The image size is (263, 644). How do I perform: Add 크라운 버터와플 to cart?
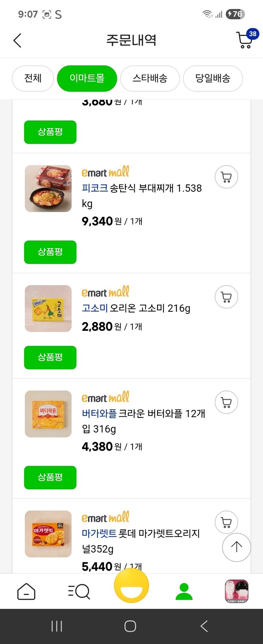226,402
